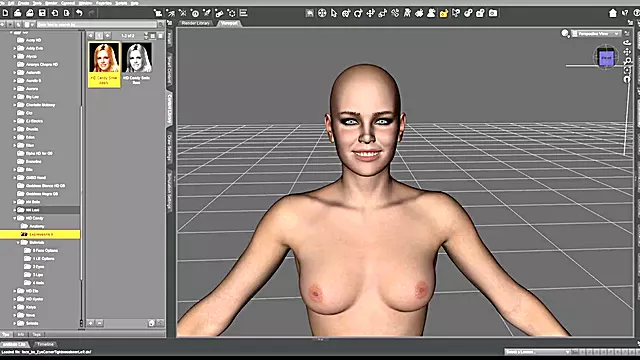
Task: Click the page stepper beside 1-2 of 2
Action: click(146, 36)
